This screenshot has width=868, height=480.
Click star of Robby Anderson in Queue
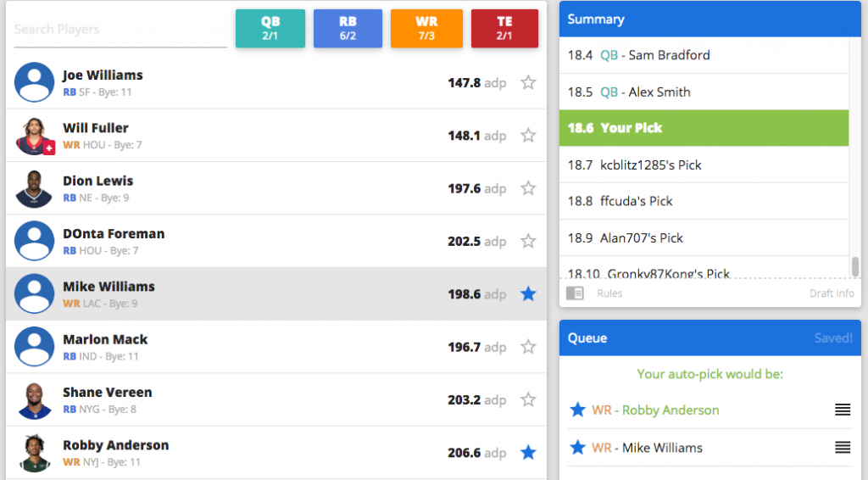pyautogui.click(x=578, y=410)
